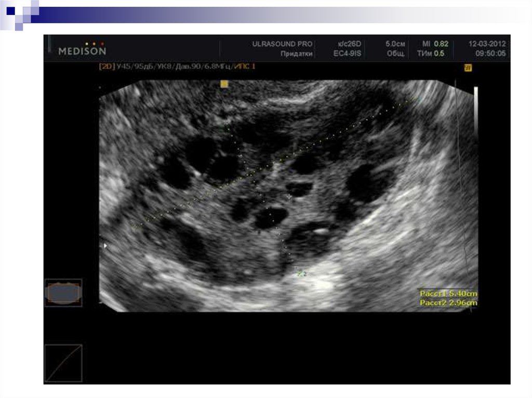Click the focus arrow on left image edge
Screen dimensions: 532x398
click(x=105, y=245)
